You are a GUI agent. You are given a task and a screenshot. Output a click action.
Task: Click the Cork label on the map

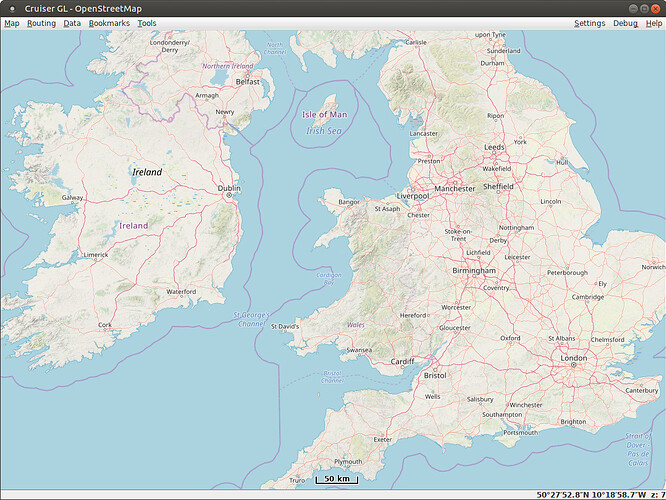[105, 325]
